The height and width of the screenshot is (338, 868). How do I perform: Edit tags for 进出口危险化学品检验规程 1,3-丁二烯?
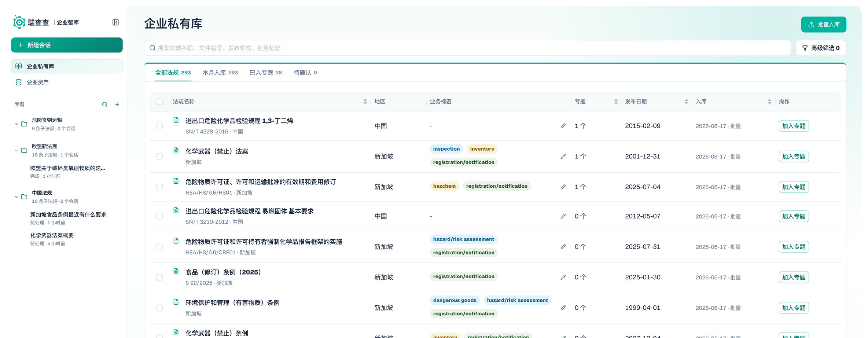(563, 126)
